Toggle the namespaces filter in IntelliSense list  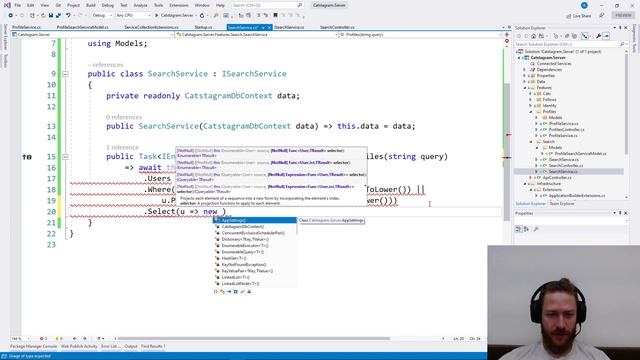[216, 291]
